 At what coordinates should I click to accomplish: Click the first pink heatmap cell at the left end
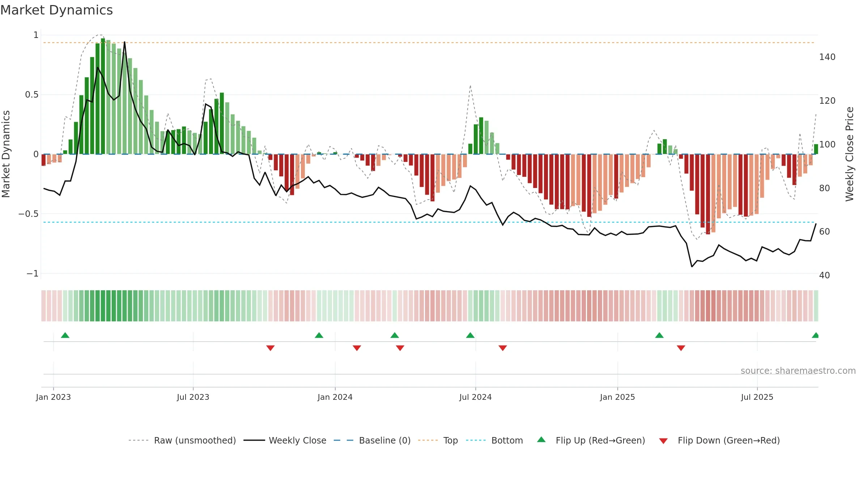(x=43, y=306)
